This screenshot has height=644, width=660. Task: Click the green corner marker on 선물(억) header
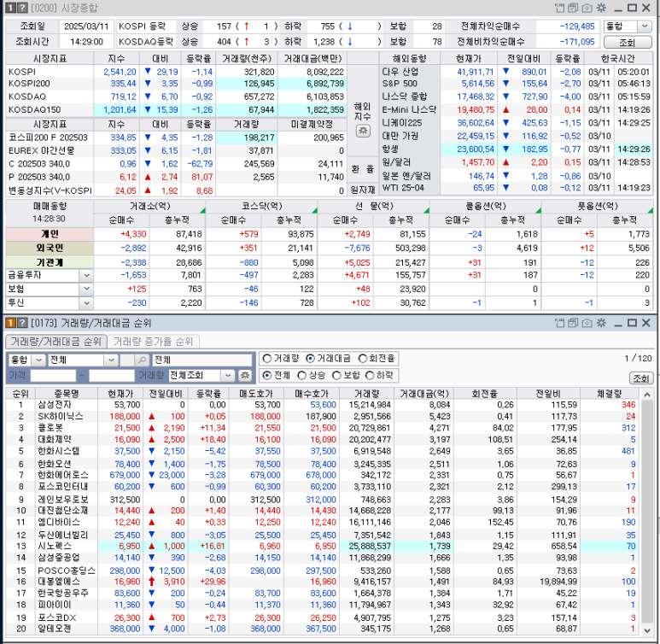(427, 210)
